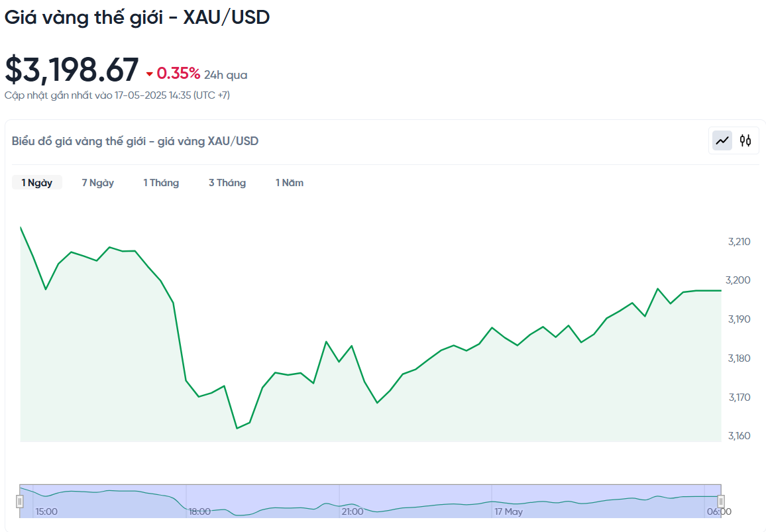Viewport: 766px width, 532px height.
Task: Click the 3,190 y-axis label
Action: pyautogui.click(x=739, y=319)
